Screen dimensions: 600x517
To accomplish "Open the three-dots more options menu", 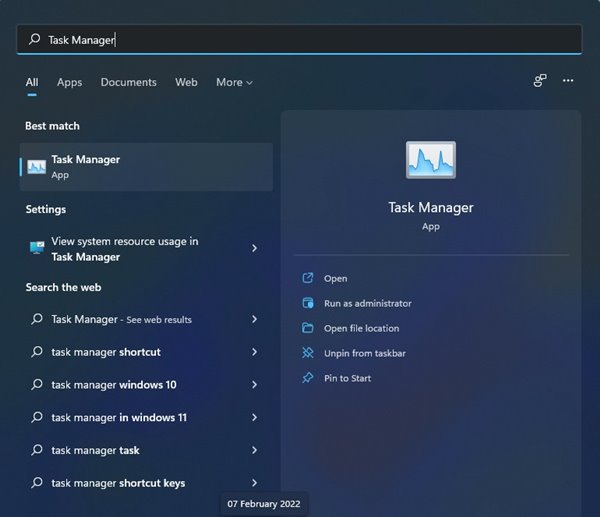I will [568, 80].
